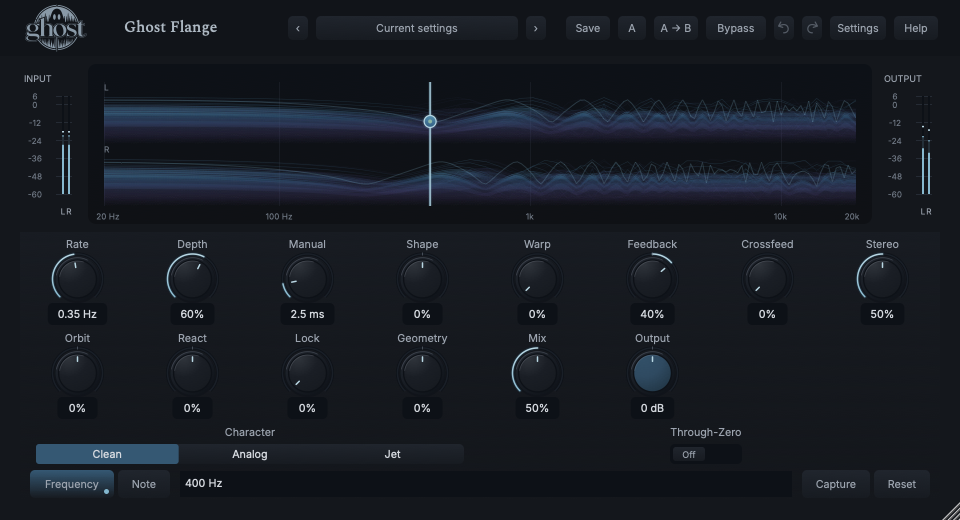Save the current preset

coord(588,28)
